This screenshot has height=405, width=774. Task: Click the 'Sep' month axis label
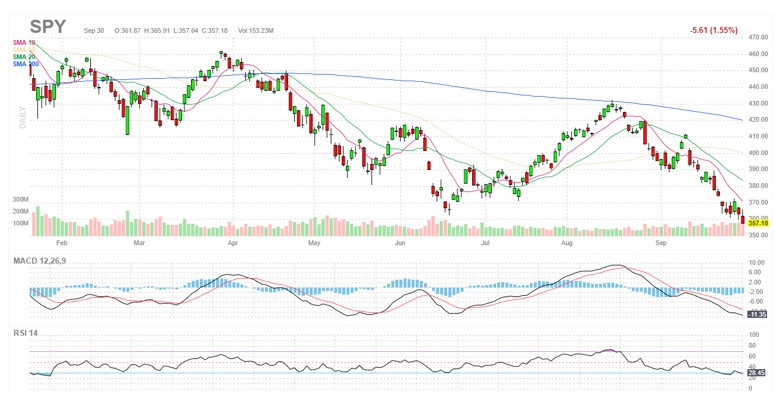660,243
